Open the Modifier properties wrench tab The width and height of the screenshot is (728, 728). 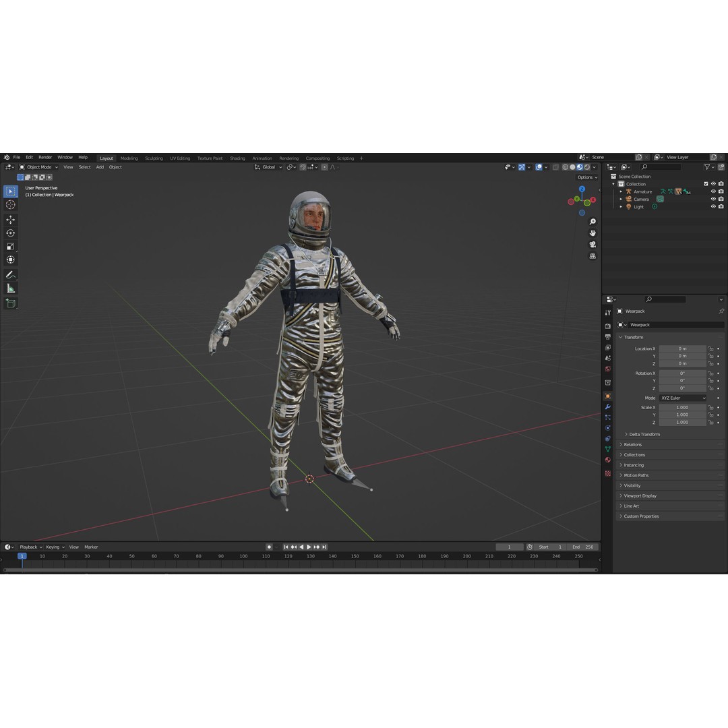coord(607,406)
